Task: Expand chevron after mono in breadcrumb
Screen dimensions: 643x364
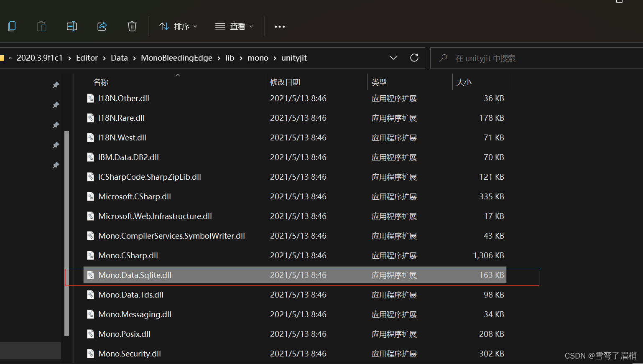Action: click(275, 58)
